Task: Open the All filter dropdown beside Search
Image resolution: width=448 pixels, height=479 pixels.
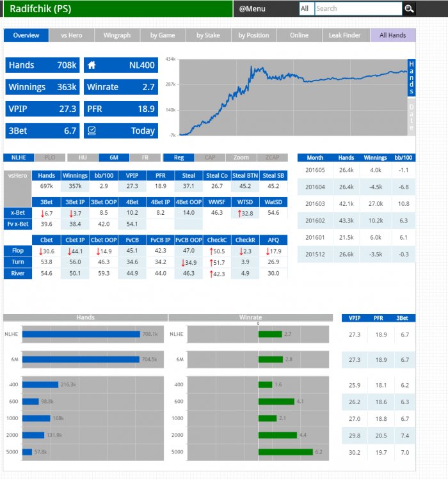Action: (x=307, y=8)
